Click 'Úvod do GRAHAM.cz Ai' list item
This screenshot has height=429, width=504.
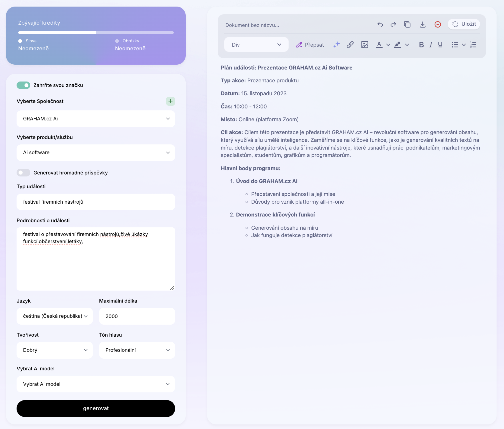point(267,181)
